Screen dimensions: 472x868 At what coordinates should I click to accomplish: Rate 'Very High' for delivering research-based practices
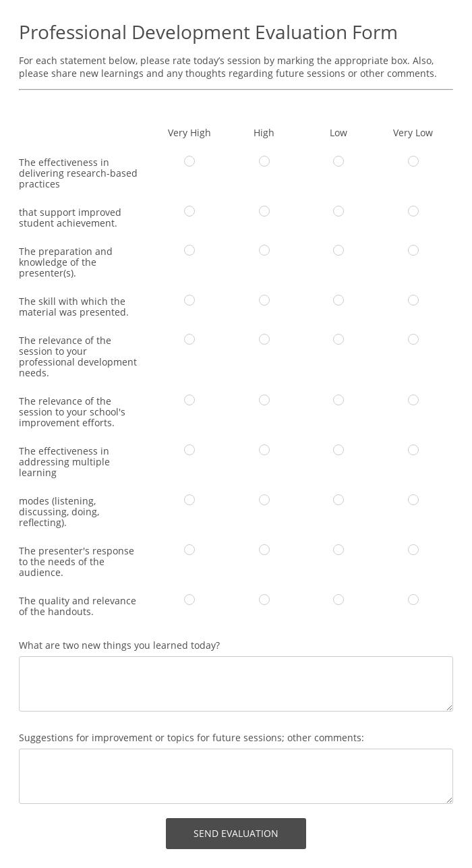pyautogui.click(x=189, y=161)
